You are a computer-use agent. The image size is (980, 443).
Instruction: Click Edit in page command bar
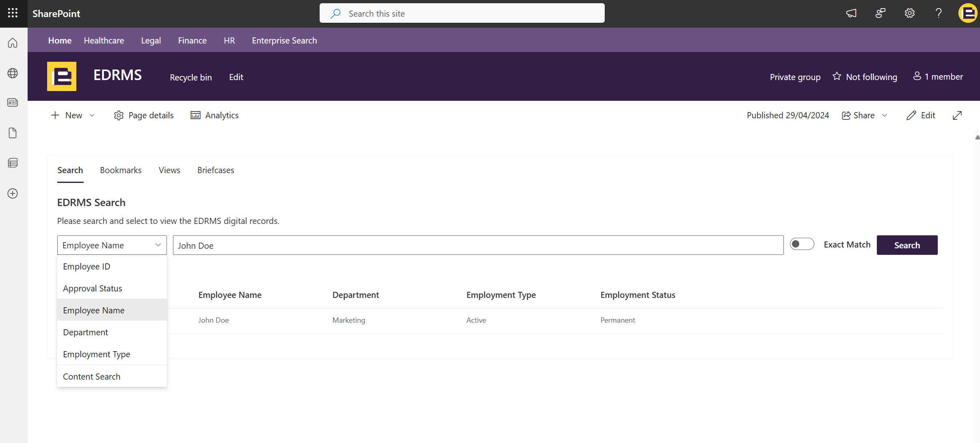click(921, 115)
